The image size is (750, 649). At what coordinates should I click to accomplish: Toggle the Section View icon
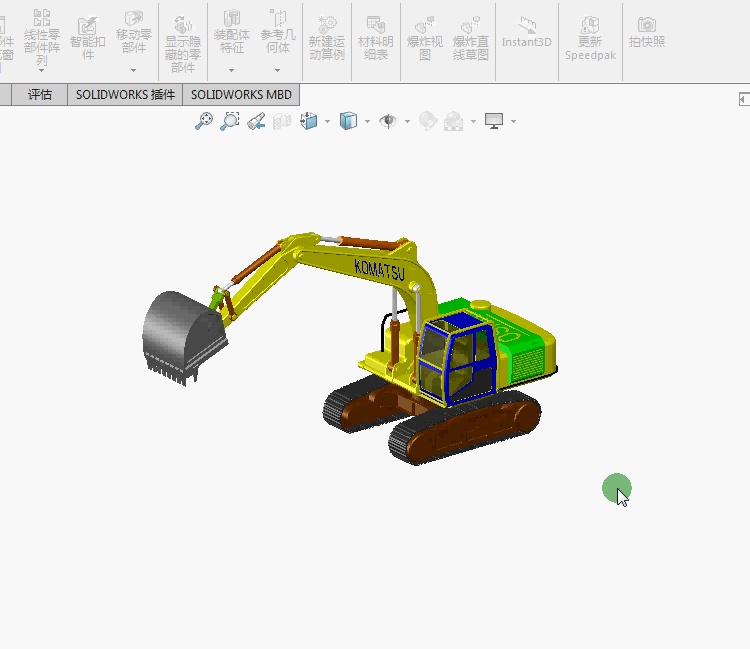pos(282,121)
